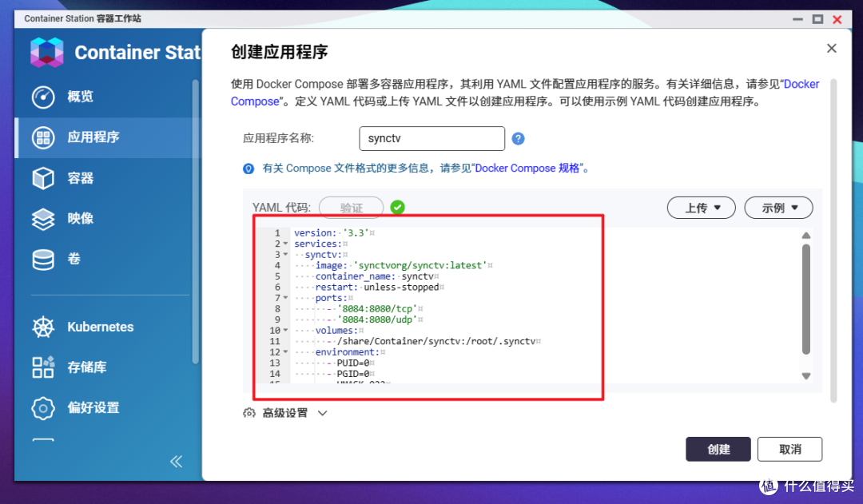863x504 pixels.
Task: Open the 卷 (Volumes) sidebar icon
Action: (43, 259)
